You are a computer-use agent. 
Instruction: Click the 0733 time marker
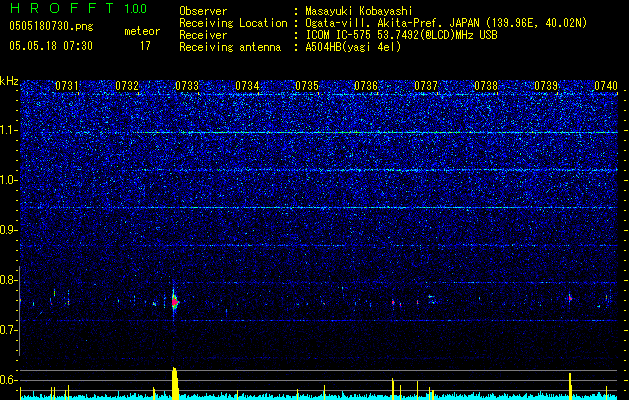point(187,85)
